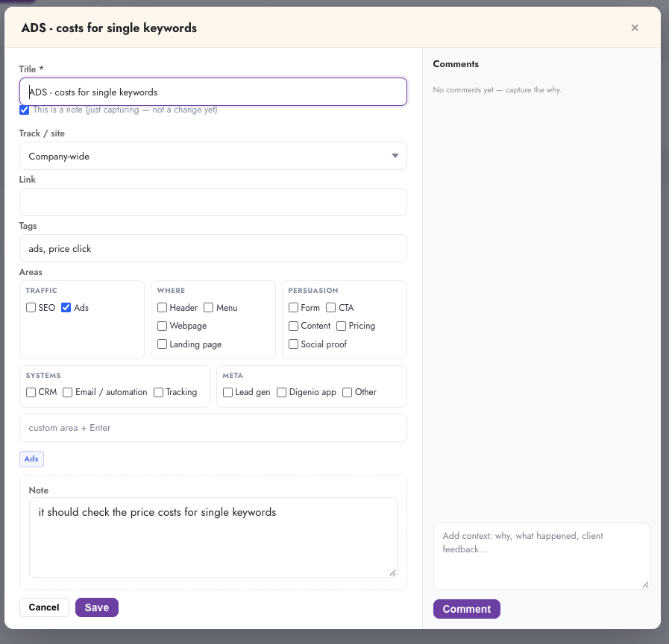Viewport: 669px width, 644px height.
Task: Check the Form persuasion checkbox
Action: click(293, 308)
